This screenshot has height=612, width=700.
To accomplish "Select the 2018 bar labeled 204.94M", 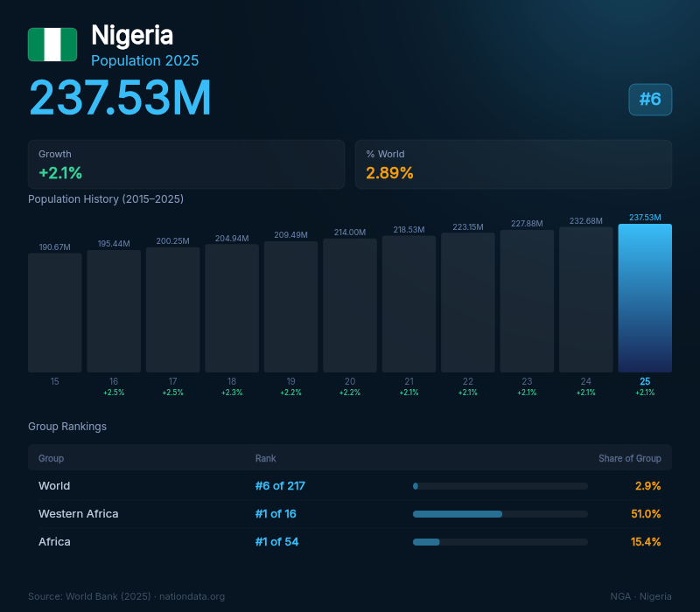I will (x=232, y=309).
